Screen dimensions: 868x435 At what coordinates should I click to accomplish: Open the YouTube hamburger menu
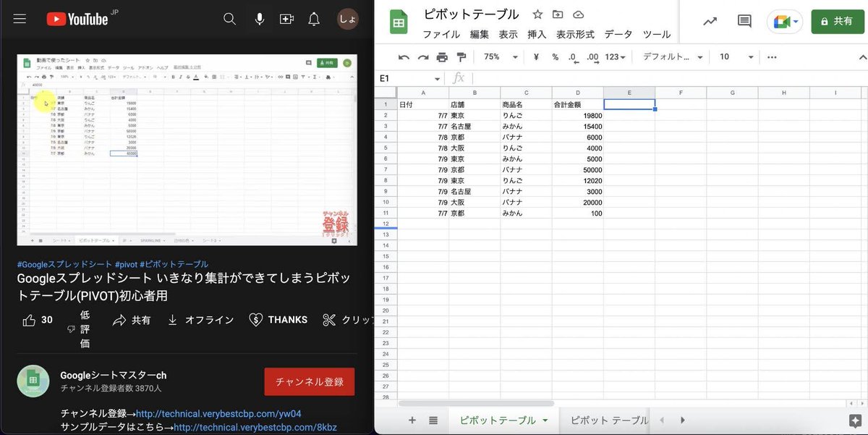[20, 20]
